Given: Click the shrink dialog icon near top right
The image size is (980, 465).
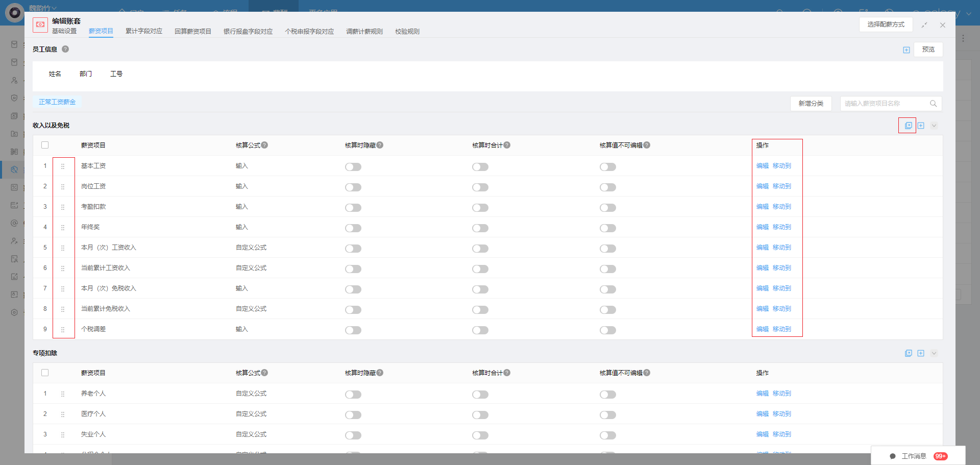Looking at the screenshot, I should pyautogui.click(x=924, y=25).
